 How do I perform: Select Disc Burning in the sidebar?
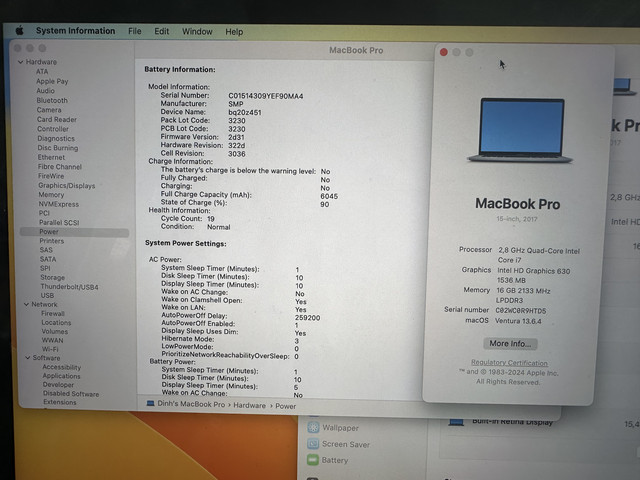58,148
